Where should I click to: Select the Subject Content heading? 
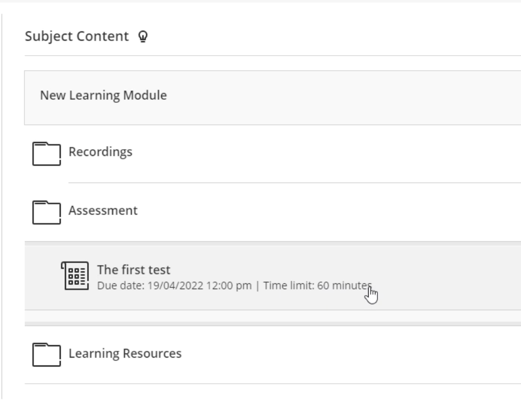tap(77, 36)
